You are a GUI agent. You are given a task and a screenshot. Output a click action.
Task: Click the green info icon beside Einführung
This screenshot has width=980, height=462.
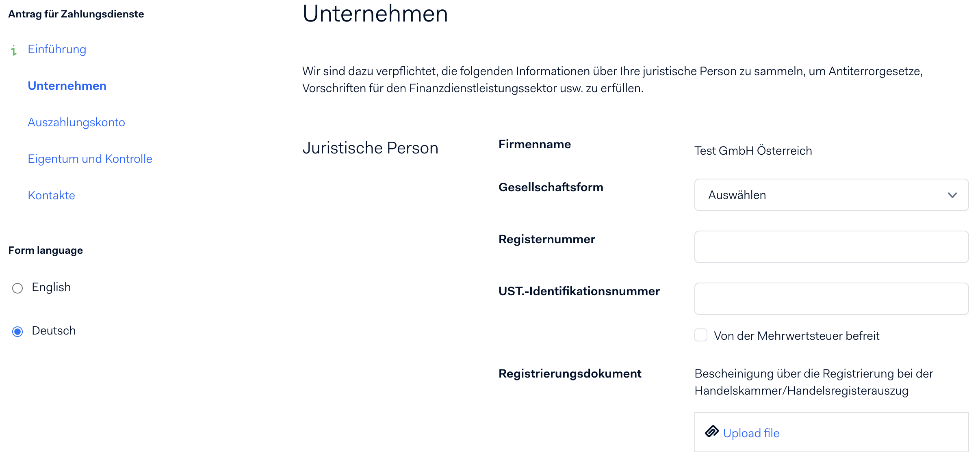14,50
